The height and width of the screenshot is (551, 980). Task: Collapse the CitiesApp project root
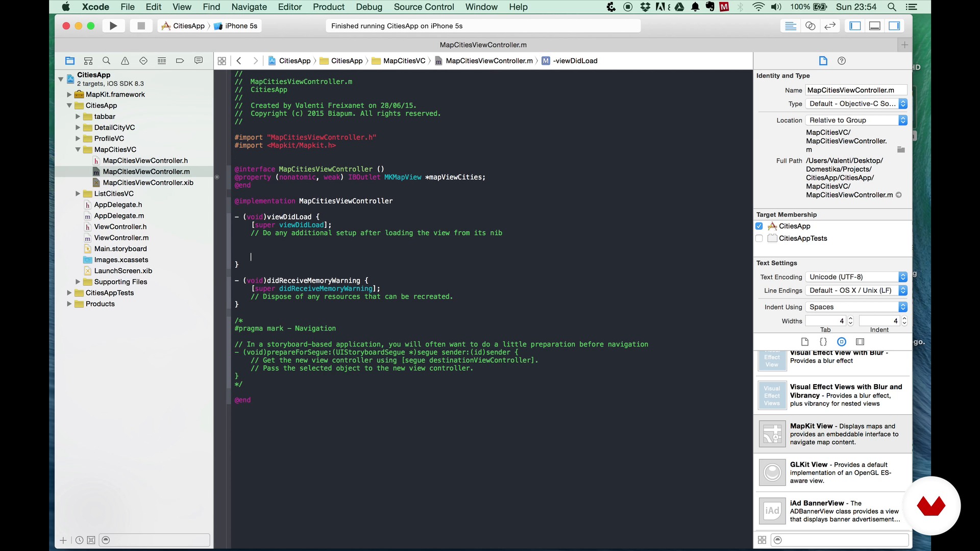(61, 79)
